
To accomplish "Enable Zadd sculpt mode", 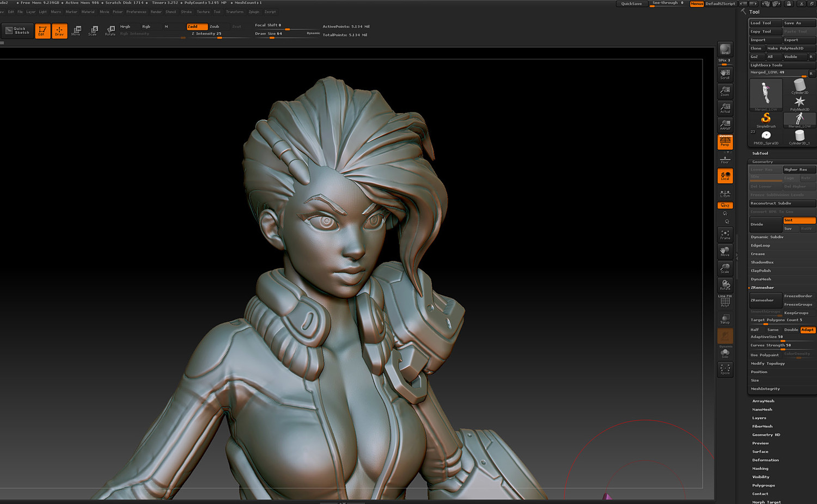I will coord(197,26).
